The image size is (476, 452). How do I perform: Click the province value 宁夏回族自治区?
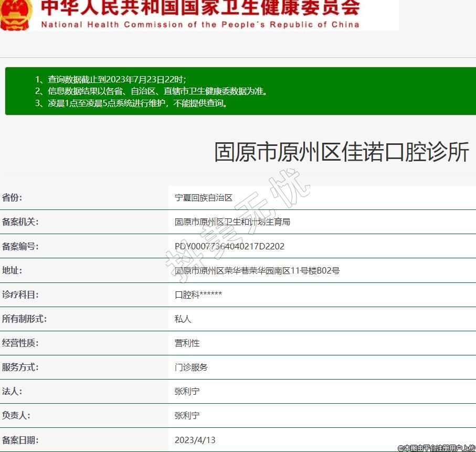tap(203, 198)
